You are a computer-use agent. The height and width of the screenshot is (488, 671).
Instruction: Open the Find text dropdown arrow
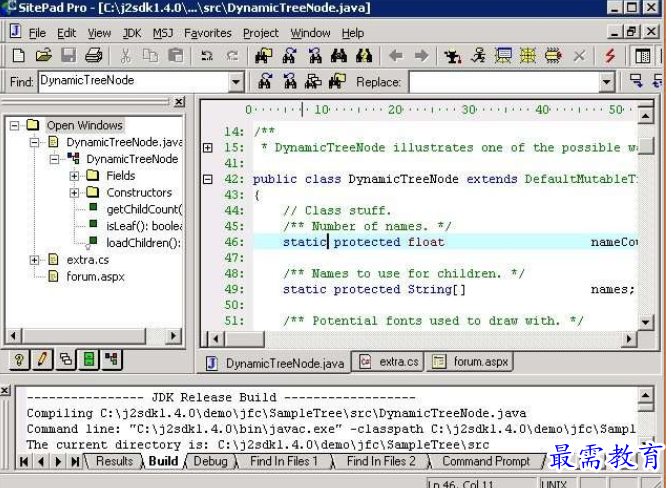(x=236, y=82)
